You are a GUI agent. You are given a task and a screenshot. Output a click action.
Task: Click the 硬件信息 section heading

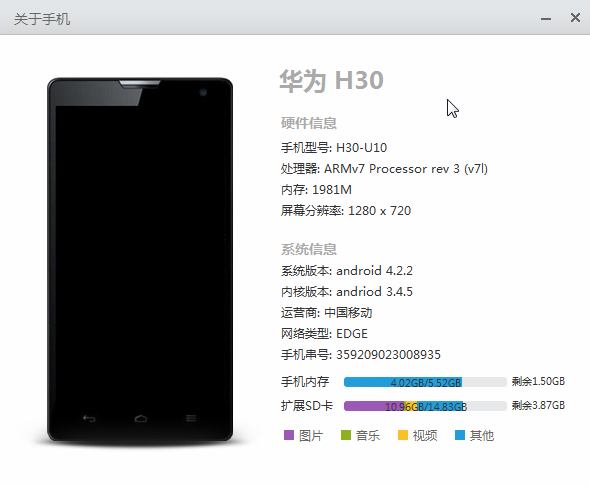click(309, 123)
